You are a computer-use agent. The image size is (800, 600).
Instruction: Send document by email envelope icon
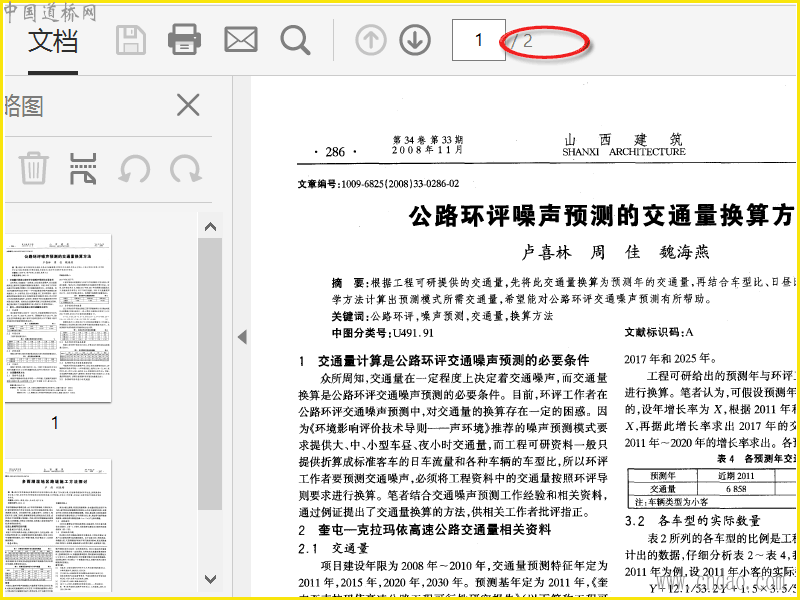[240, 40]
